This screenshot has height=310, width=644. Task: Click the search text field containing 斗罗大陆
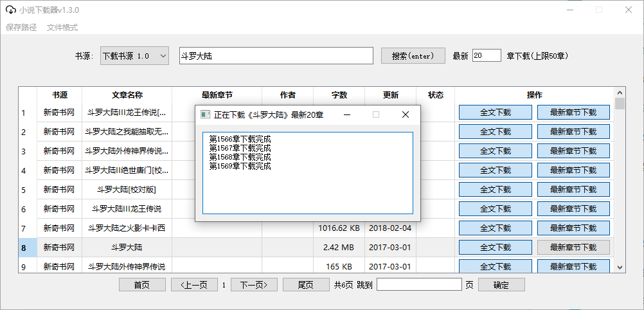click(x=276, y=56)
